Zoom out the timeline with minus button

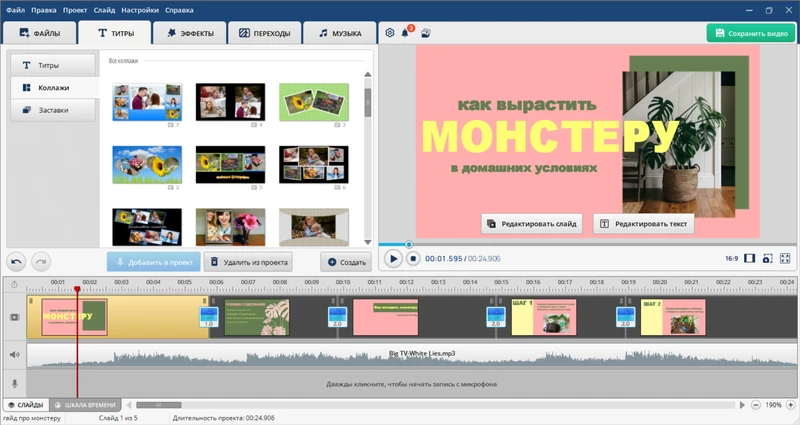click(756, 405)
